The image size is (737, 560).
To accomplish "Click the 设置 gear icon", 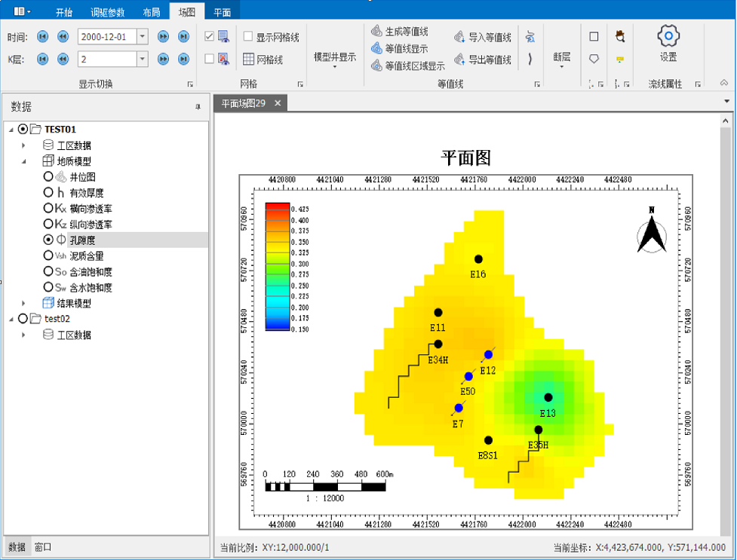I will (668, 36).
